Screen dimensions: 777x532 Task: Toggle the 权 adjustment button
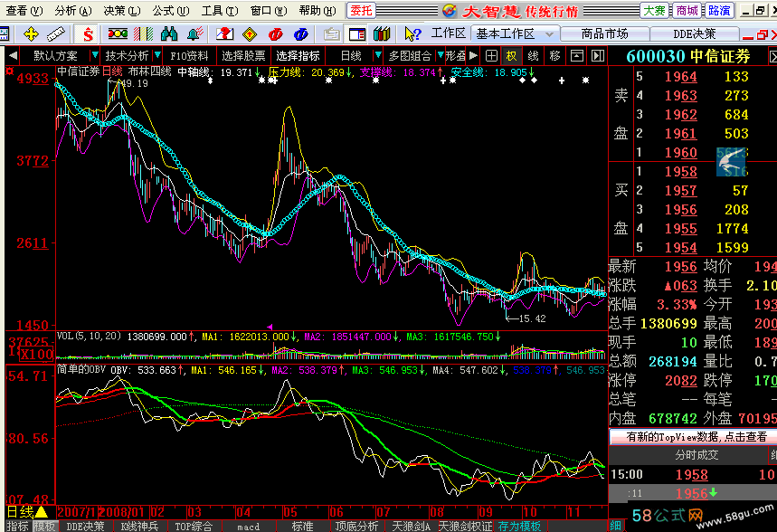511,56
